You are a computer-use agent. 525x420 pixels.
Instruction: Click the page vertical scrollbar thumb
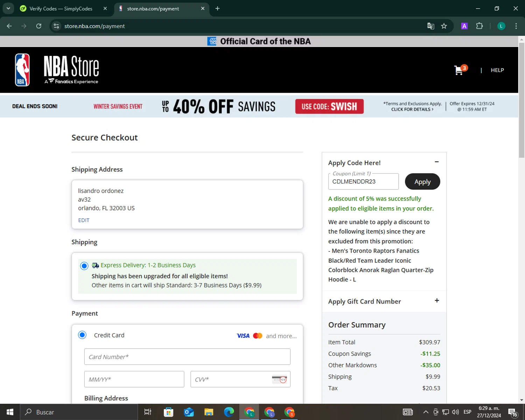point(521,101)
